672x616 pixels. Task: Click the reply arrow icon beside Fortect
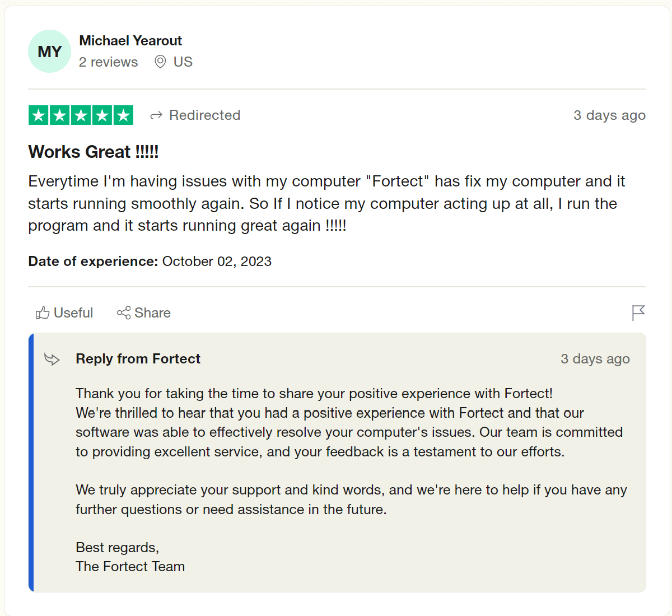(x=52, y=359)
